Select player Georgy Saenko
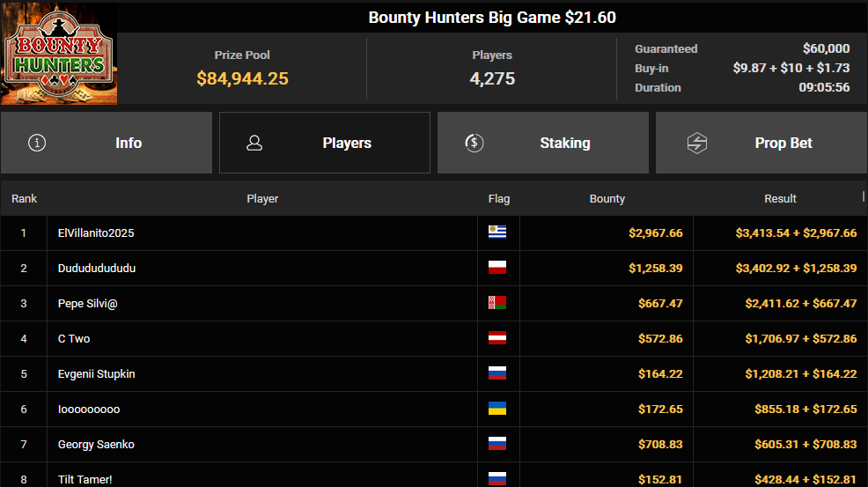868x487 pixels. tap(96, 445)
